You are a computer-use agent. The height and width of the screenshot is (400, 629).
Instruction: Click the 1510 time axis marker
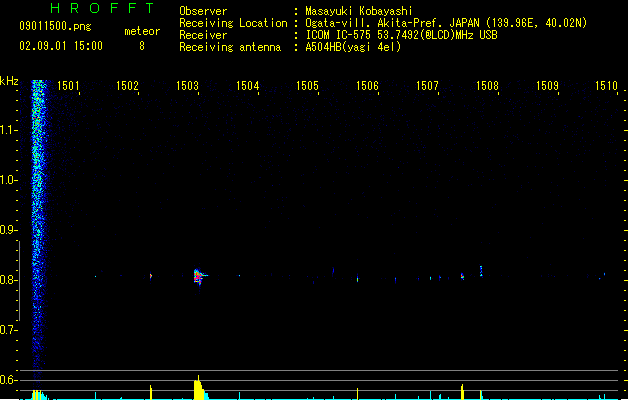click(606, 86)
